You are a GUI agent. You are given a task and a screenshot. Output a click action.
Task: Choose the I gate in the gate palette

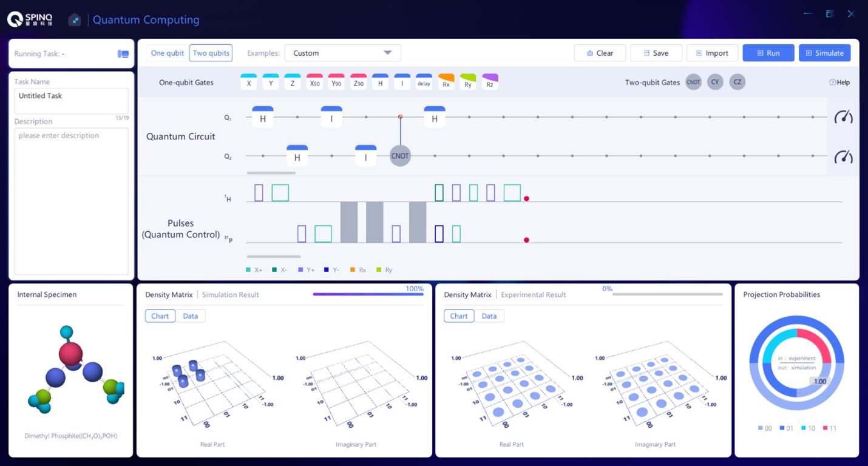[x=402, y=82]
